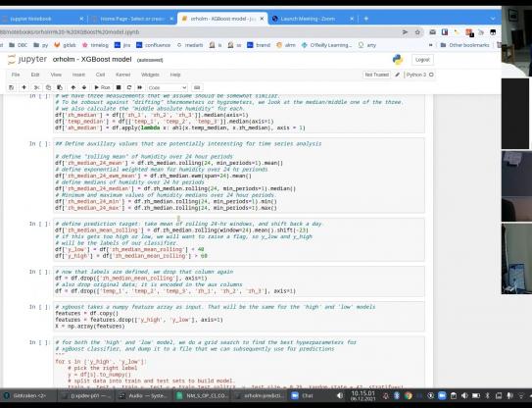The width and height of the screenshot is (532, 408).
Task: Insert a cell below with the plus icon
Action: pos(24,87)
